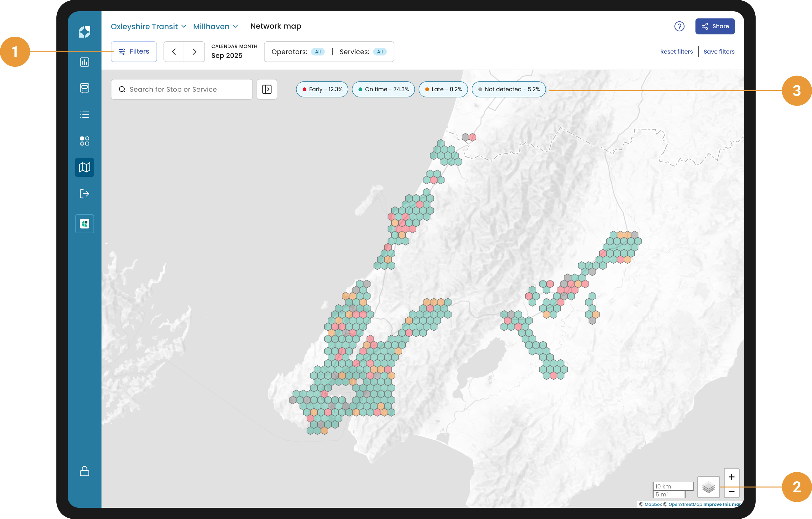Screen dimensions: 812x519
Task: Click the Share button
Action: click(x=715, y=26)
